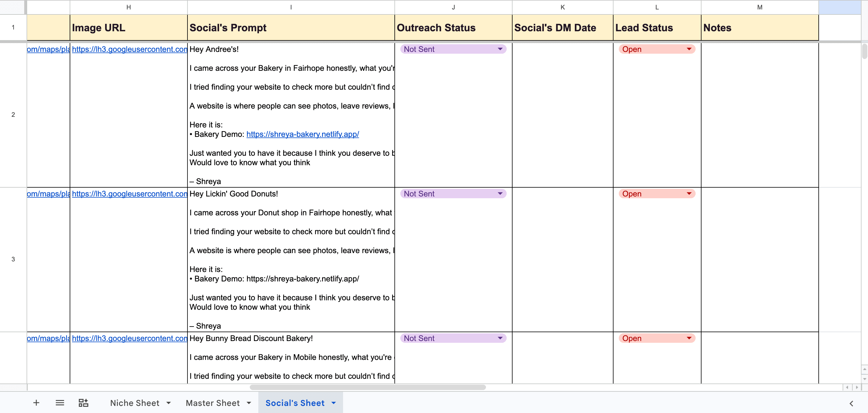Viewport: 868px width, 413px height.
Task: Click the Notes header cell
Action: pos(759,28)
